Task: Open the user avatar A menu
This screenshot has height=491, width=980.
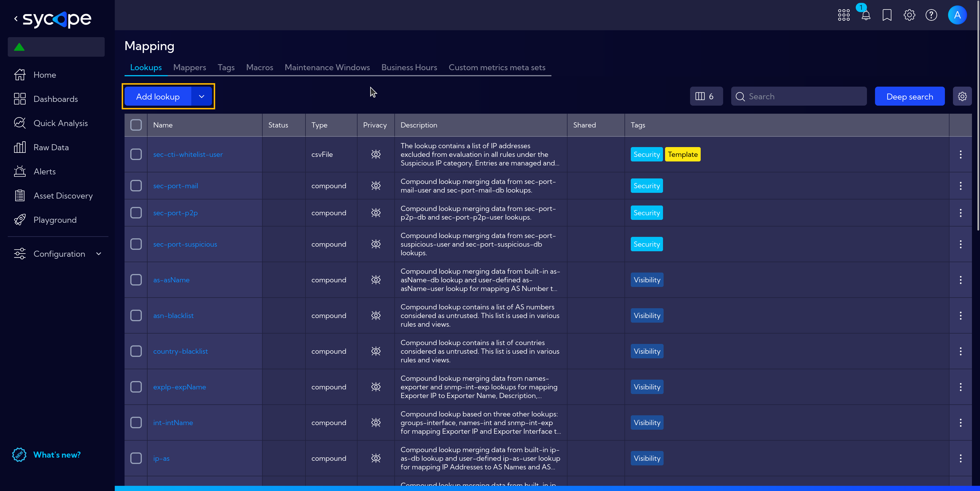Action: pos(957,15)
